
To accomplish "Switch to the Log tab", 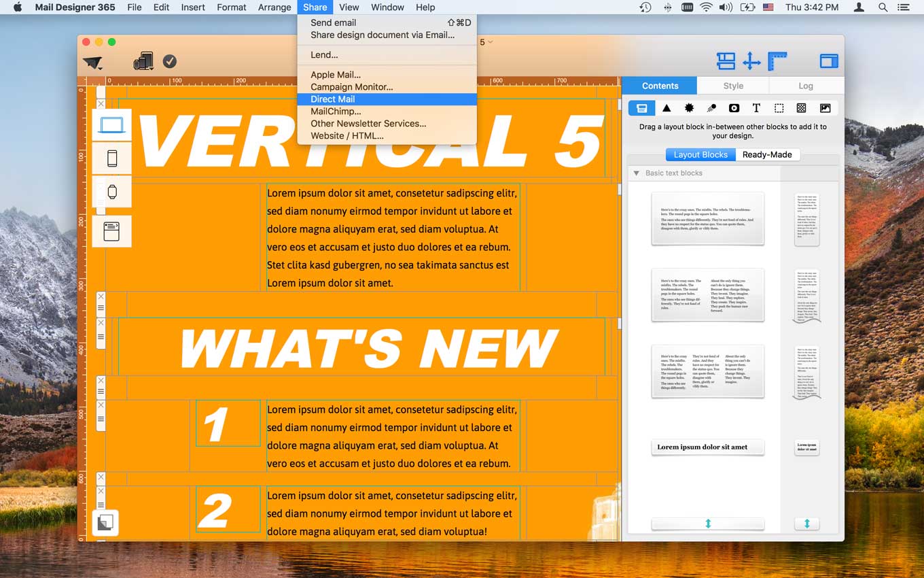I will coord(806,86).
